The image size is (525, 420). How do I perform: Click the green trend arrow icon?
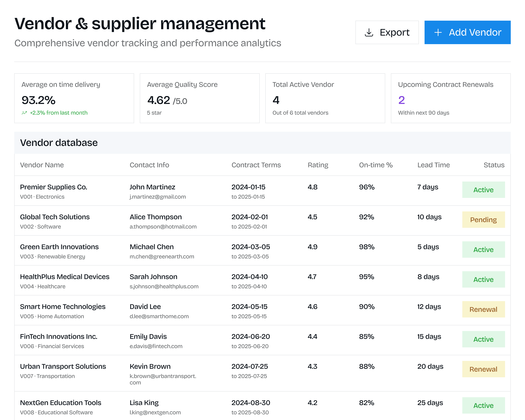(x=24, y=113)
